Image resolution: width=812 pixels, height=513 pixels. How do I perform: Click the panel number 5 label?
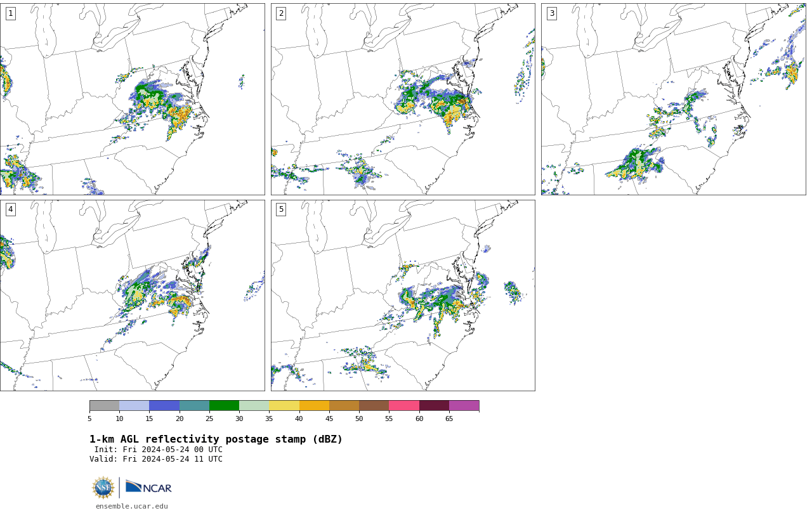(x=281, y=209)
